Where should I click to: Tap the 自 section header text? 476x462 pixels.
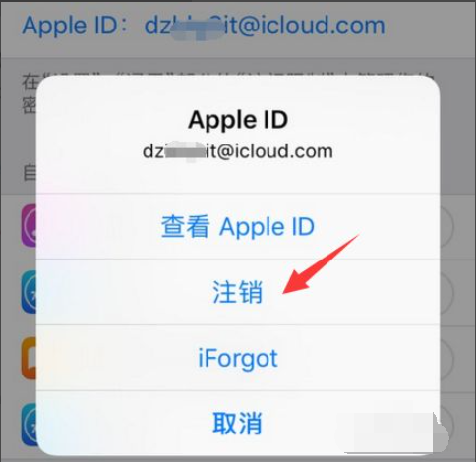click(x=30, y=173)
